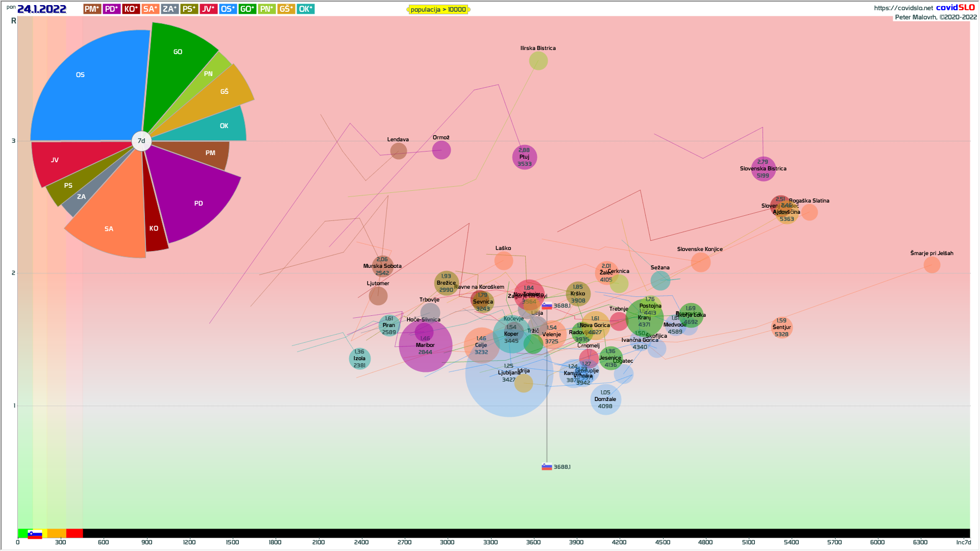Open the covidslo.net link
Screen dimensions: 980x551
903,8
